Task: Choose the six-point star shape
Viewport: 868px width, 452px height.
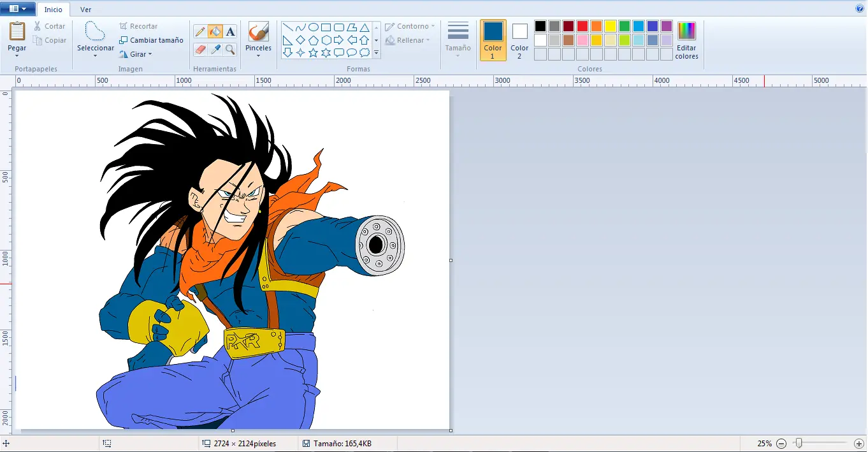Action: 326,53
